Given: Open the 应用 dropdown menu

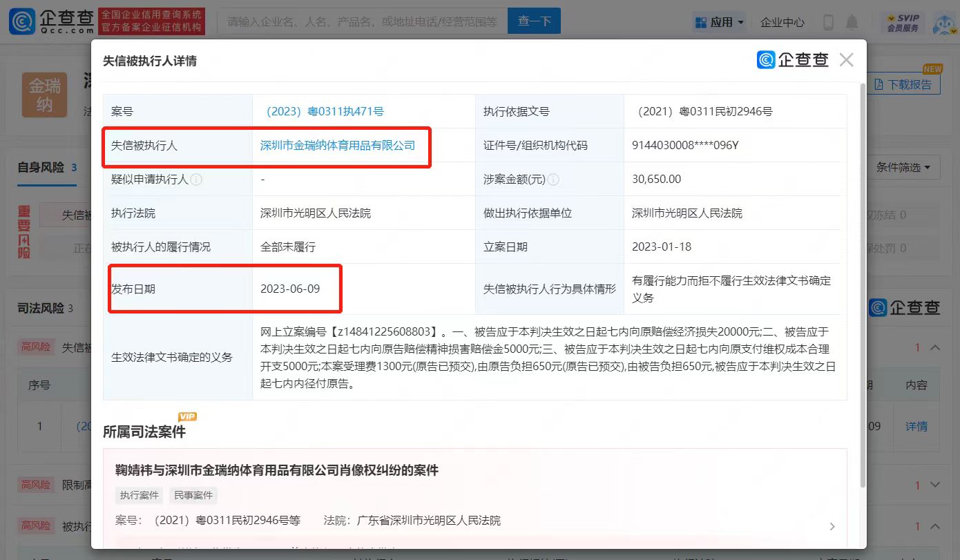Looking at the screenshot, I should (720, 22).
